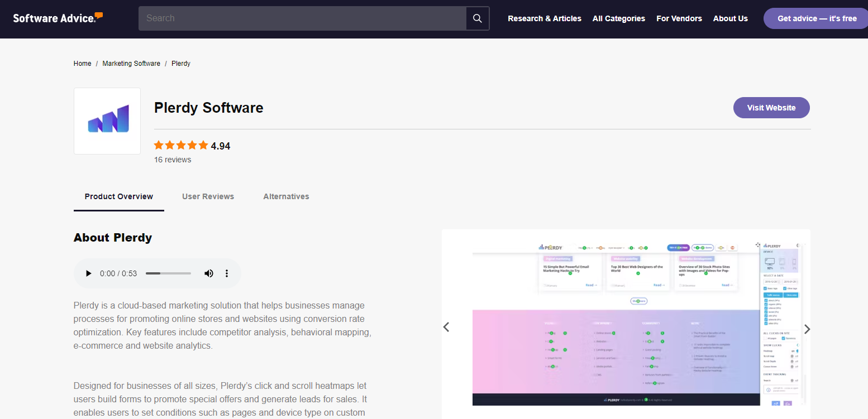Switch to the Alternatives tab

(x=286, y=196)
